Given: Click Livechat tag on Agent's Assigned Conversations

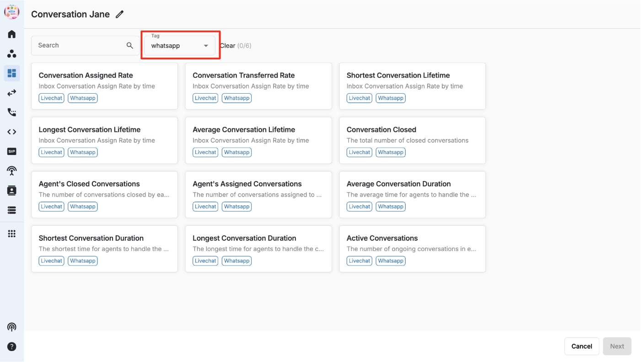Looking at the screenshot, I should pos(205,207).
